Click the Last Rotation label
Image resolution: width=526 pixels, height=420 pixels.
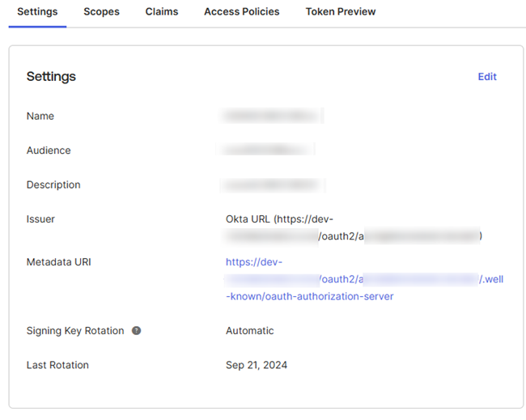(57, 365)
